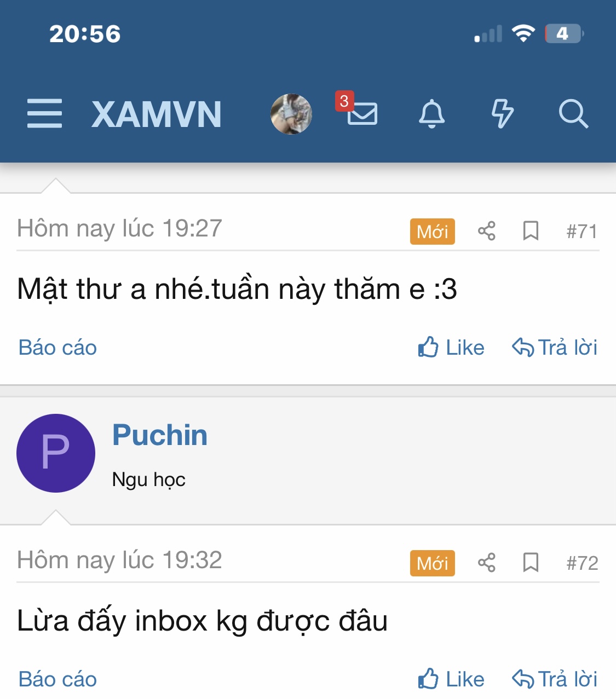Report post #72 with Báo cáo
616x699 pixels.
click(x=57, y=679)
